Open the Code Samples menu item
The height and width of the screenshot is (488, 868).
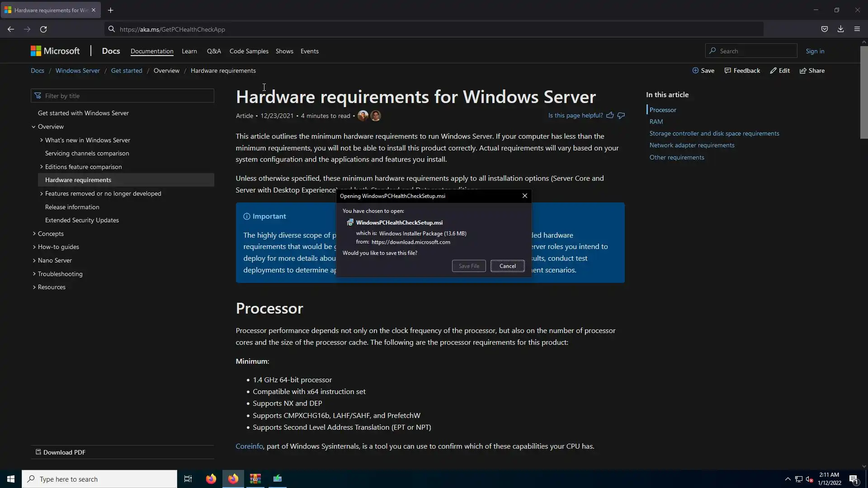[249, 52]
